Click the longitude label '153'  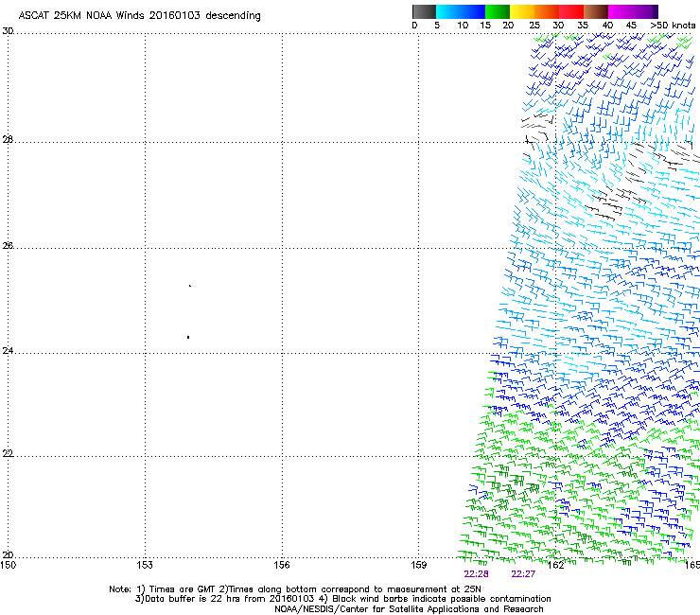[145, 566]
